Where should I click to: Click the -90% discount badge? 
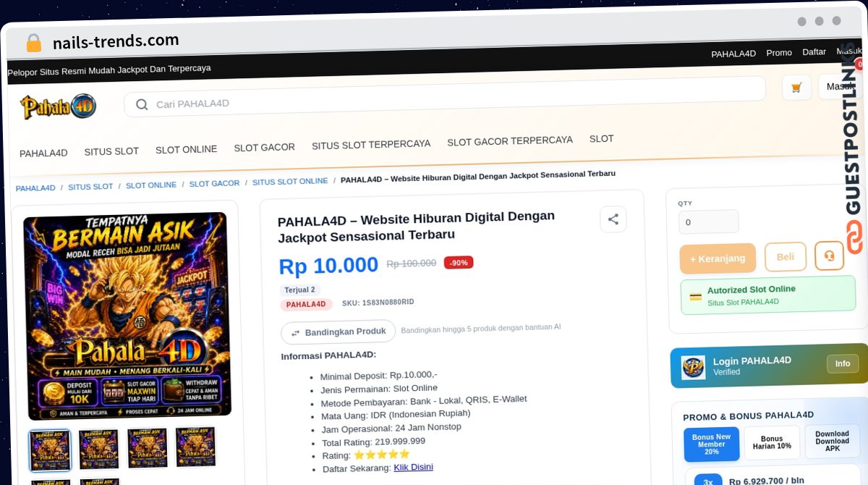coord(459,263)
